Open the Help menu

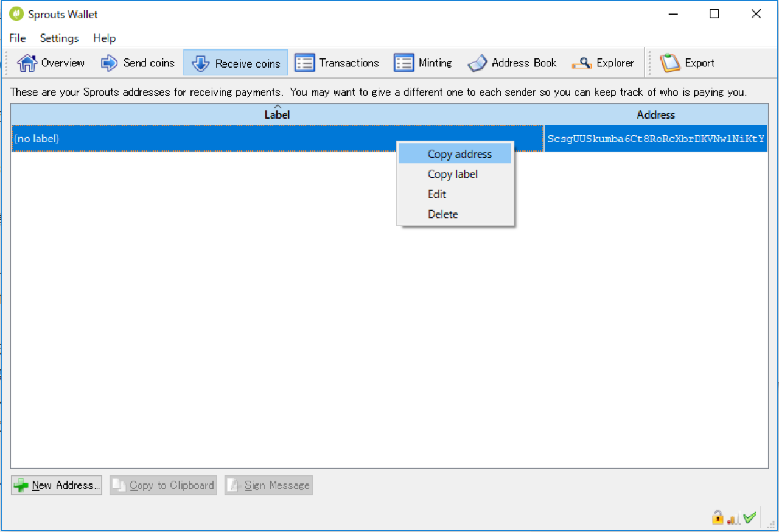tap(104, 38)
